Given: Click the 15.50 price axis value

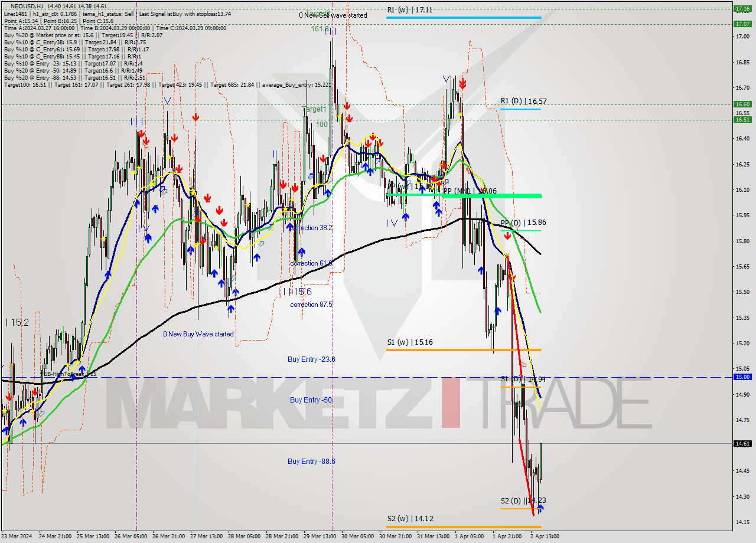Looking at the screenshot, I should pyautogui.click(x=742, y=292).
